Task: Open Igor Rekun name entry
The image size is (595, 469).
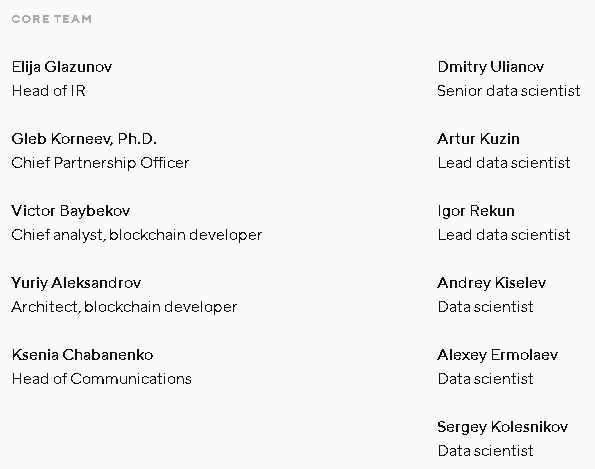Action: click(x=476, y=211)
